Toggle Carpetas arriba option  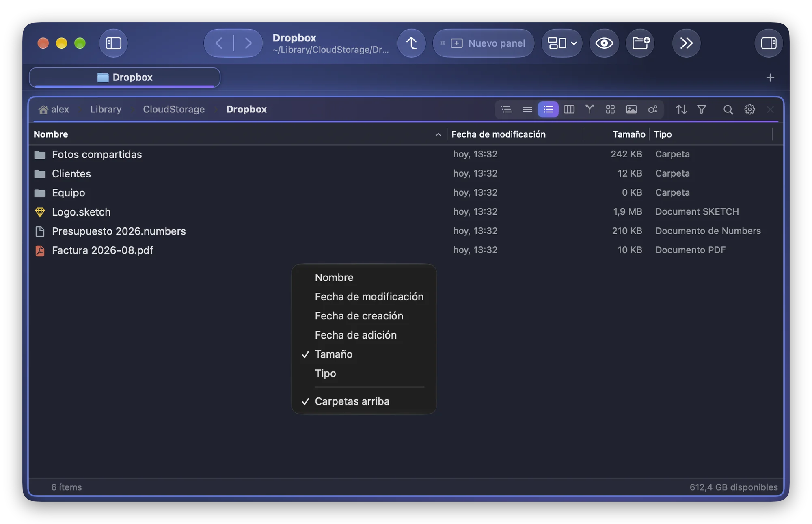[364, 401]
